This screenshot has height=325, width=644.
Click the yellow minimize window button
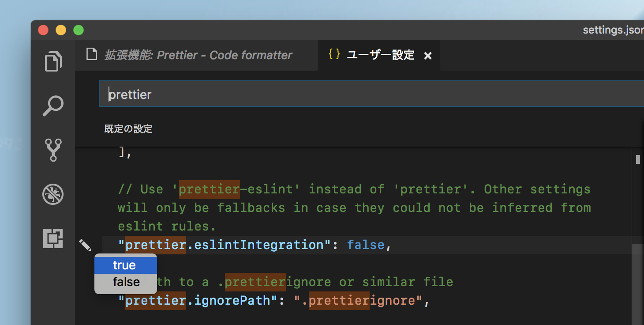[x=61, y=30]
